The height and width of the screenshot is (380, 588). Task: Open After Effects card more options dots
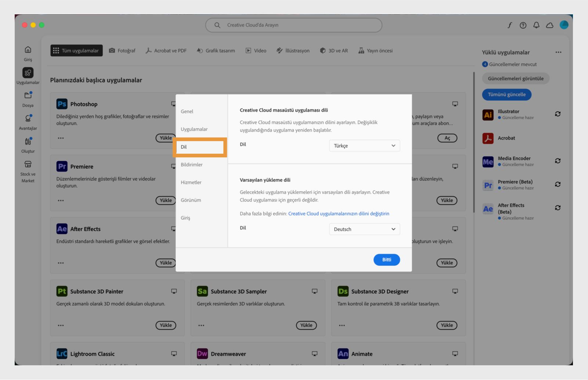coord(61,263)
